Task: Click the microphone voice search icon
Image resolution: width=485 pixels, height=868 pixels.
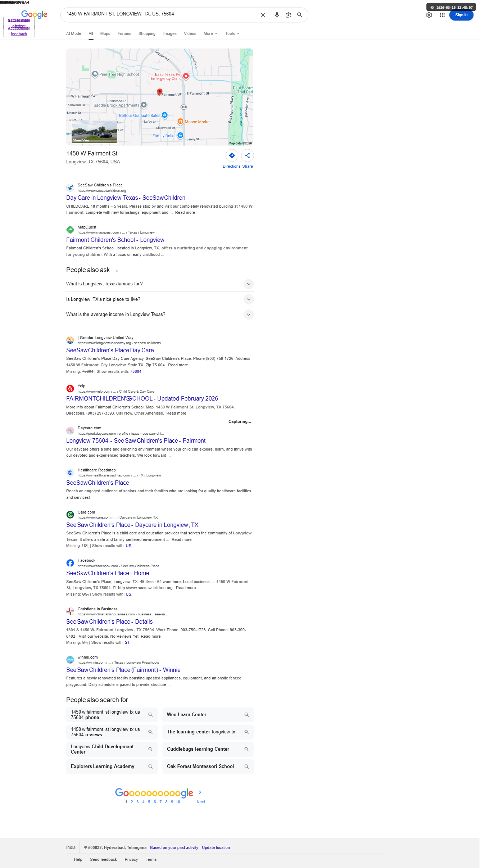Action: [x=277, y=15]
